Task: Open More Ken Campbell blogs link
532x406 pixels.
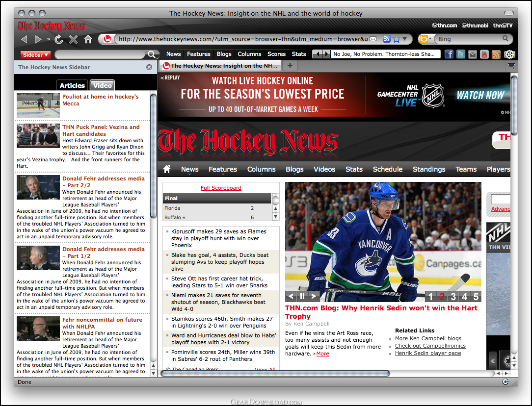Action: pos(428,338)
